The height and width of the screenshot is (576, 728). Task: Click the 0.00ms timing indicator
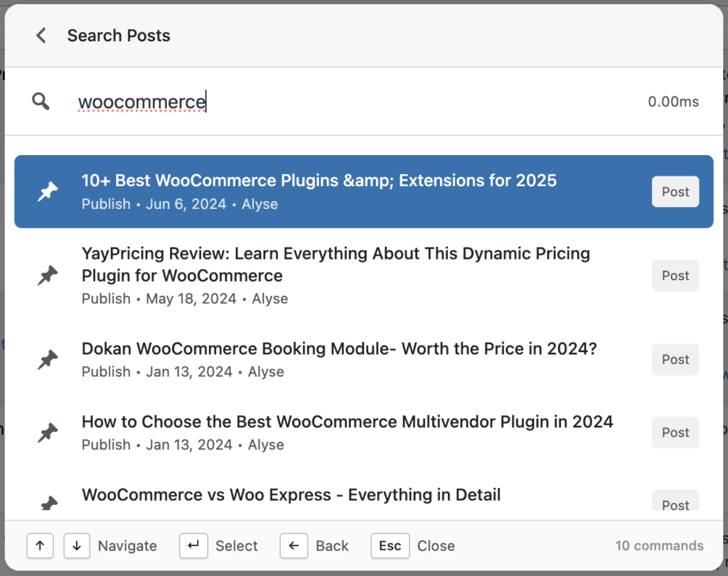[x=673, y=101]
